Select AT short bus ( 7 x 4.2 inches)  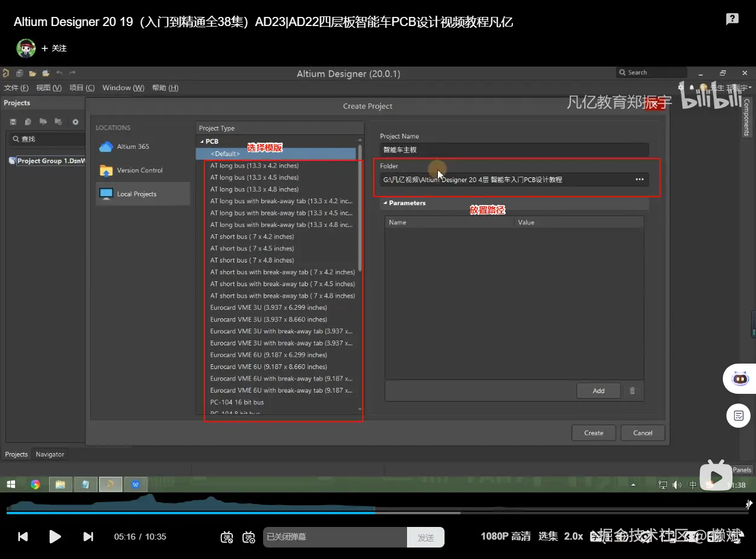pos(252,237)
